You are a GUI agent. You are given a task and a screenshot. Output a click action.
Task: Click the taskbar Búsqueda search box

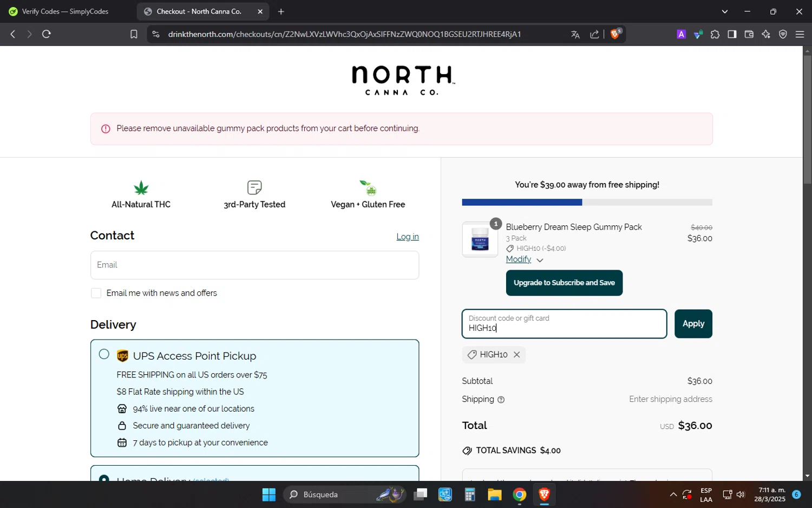(344, 494)
